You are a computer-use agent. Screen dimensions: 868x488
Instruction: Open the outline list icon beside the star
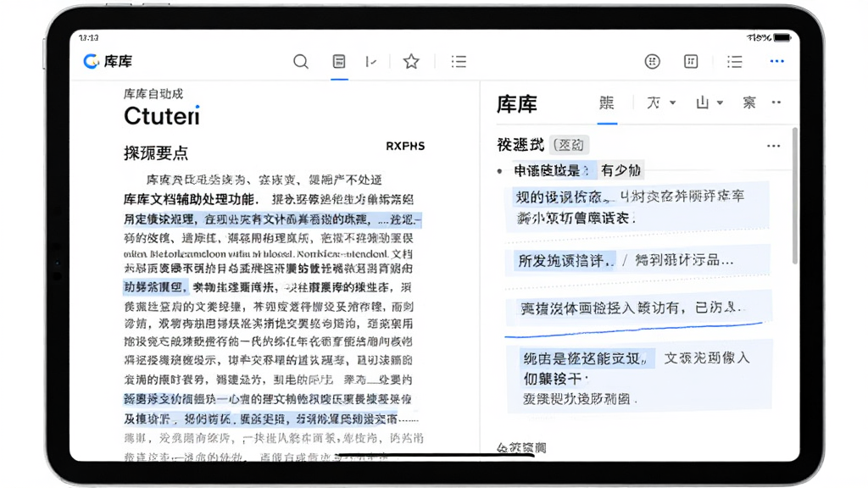click(459, 61)
